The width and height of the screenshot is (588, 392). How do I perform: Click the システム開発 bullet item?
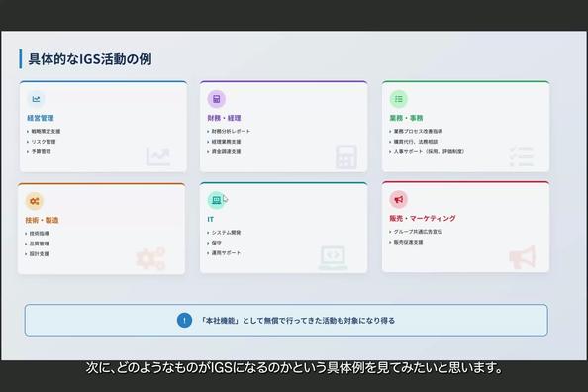[x=226, y=233]
